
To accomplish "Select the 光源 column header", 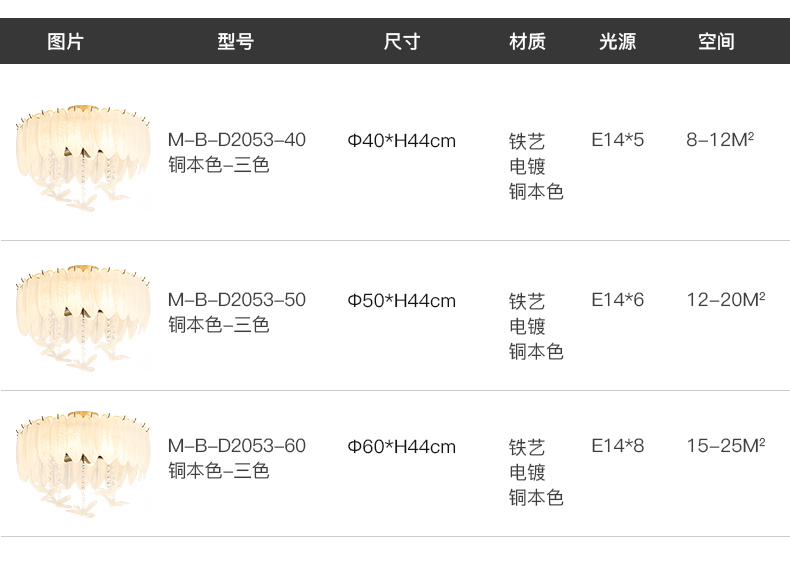I will pos(617,41).
